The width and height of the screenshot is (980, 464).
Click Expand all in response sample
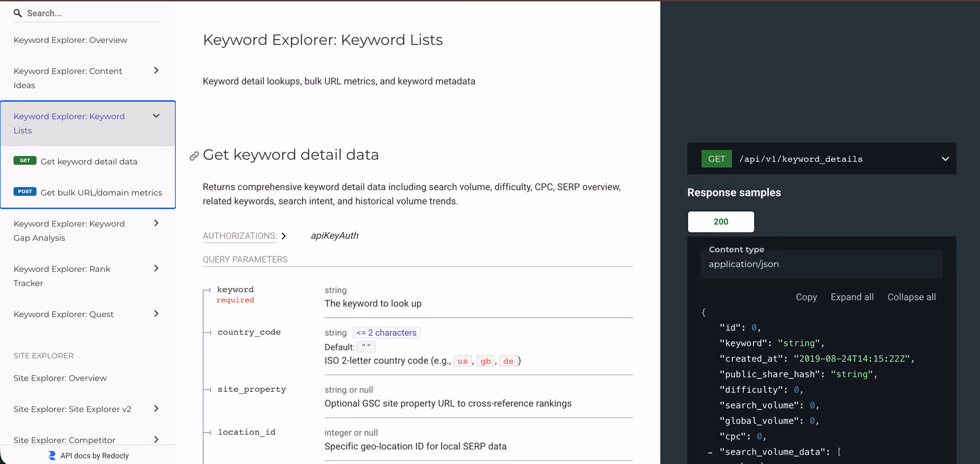pos(852,297)
